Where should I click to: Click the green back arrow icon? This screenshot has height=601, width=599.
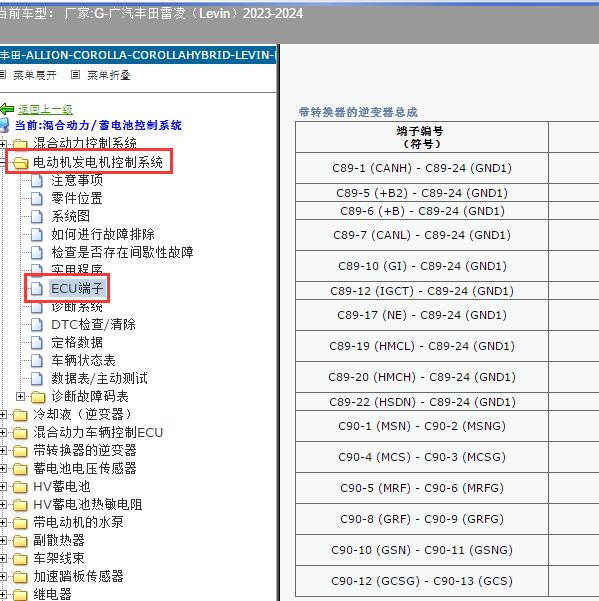[x=7, y=110]
